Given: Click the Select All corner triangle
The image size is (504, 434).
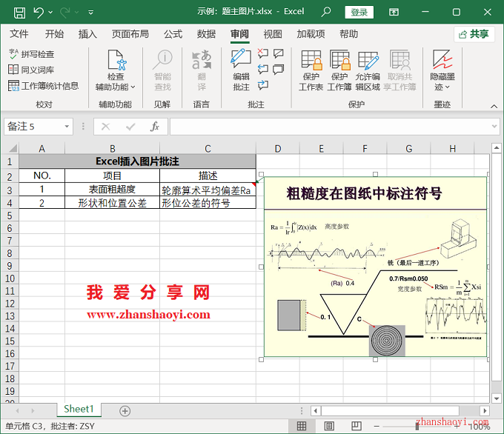Looking at the screenshot, I should coord(13,148).
